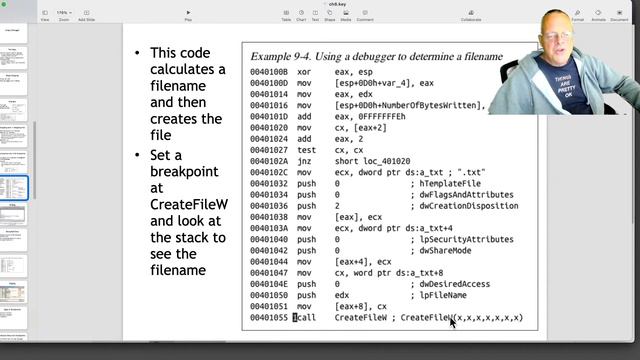Open the Zoom percentage dropdown

tap(64, 16)
